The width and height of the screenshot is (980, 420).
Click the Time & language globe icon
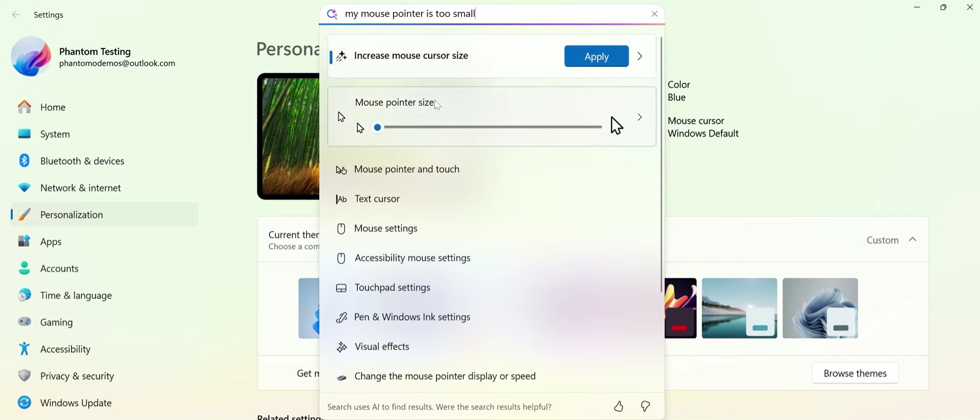coord(24,295)
